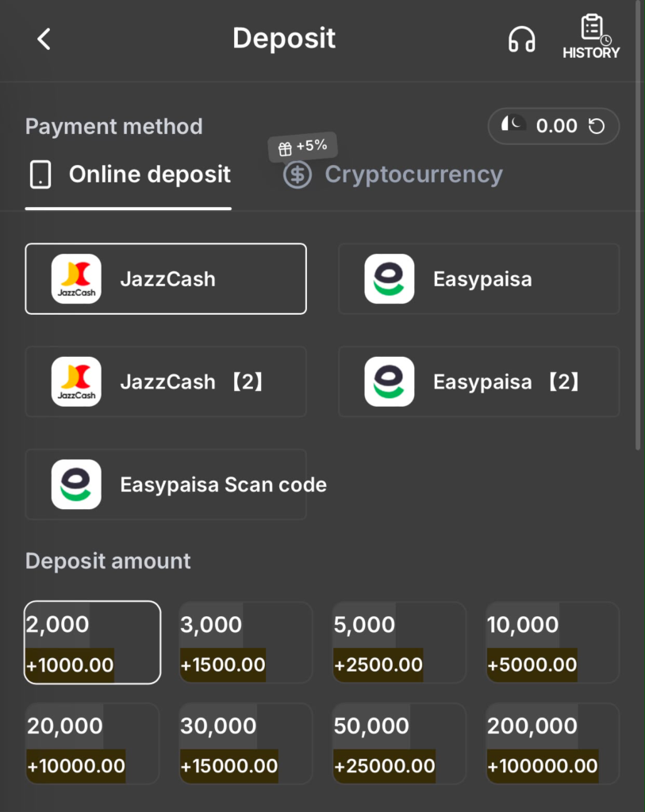The width and height of the screenshot is (645, 812).
Task: Open customer support headset icon
Action: pos(521,40)
